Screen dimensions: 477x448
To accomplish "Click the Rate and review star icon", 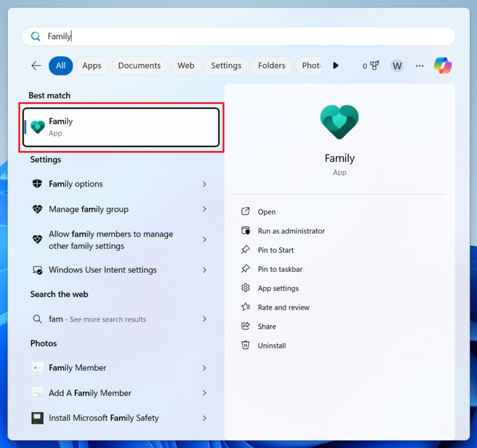I will (x=245, y=307).
